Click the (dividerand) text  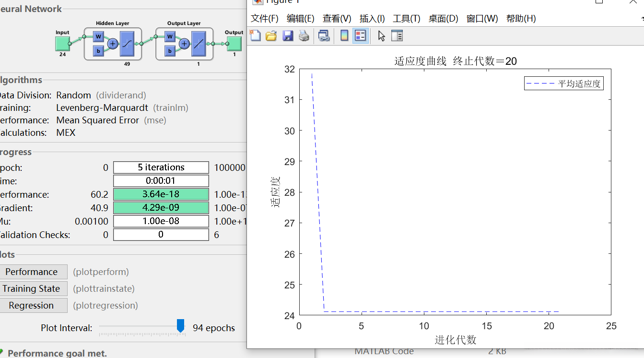121,95
